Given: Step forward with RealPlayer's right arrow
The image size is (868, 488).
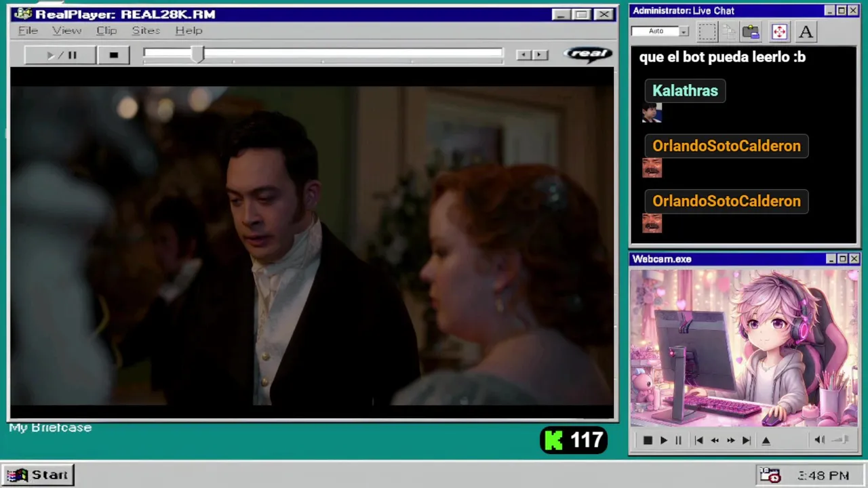Looking at the screenshot, I should click(540, 55).
